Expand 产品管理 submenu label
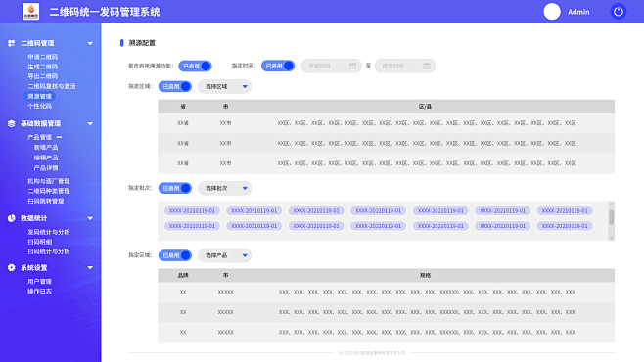644x362 pixels. pos(39,137)
